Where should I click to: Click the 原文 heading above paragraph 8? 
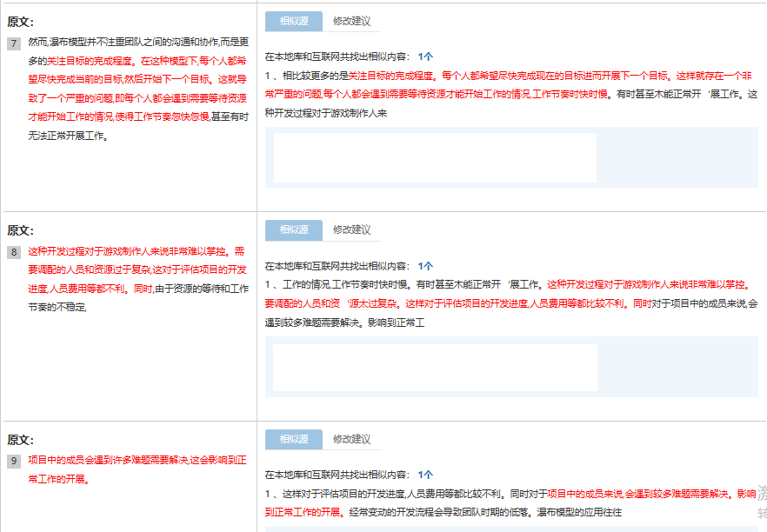(21, 230)
